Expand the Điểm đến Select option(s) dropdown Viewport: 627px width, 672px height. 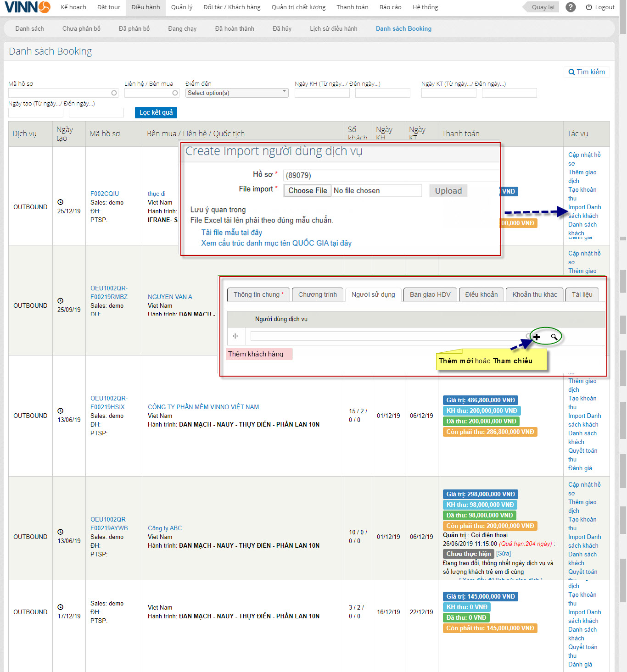tap(237, 93)
